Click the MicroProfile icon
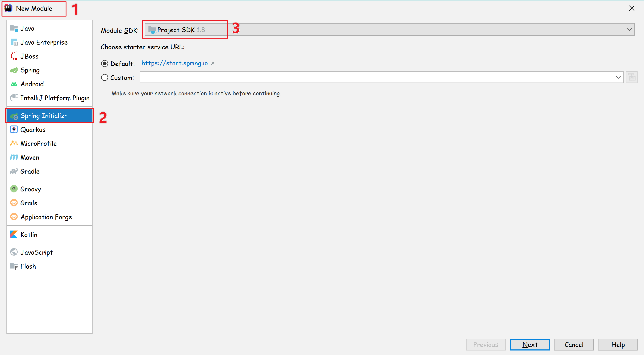 point(14,143)
